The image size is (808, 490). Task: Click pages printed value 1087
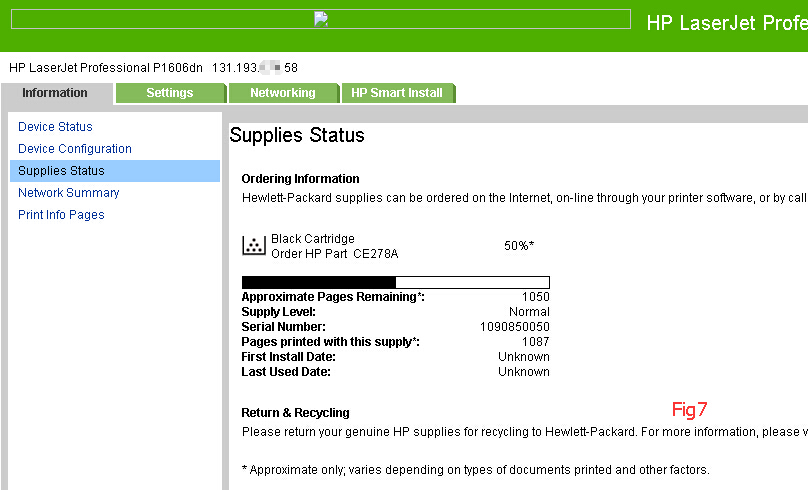pyautogui.click(x=536, y=342)
